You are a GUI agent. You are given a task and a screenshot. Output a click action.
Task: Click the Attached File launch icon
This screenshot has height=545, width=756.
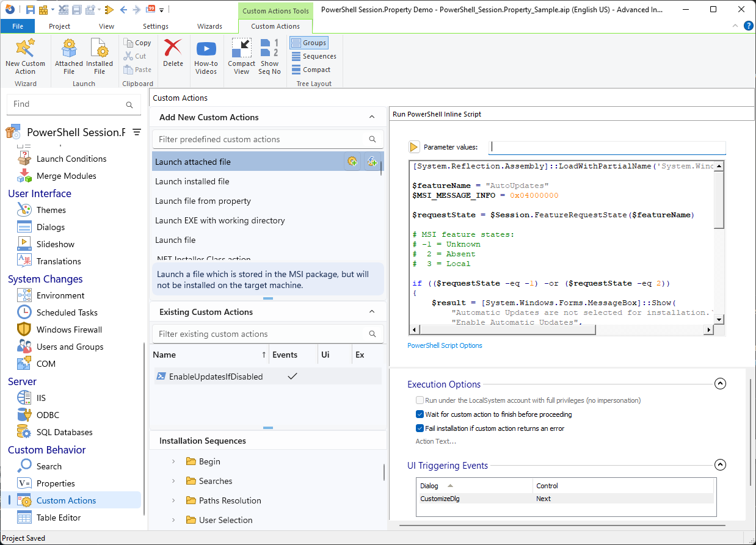pyautogui.click(x=69, y=56)
